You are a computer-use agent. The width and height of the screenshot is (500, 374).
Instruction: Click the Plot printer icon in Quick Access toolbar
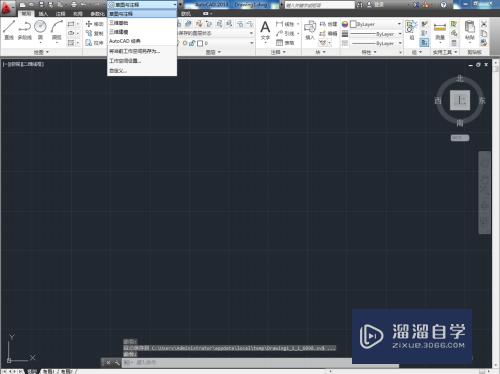[74, 5]
